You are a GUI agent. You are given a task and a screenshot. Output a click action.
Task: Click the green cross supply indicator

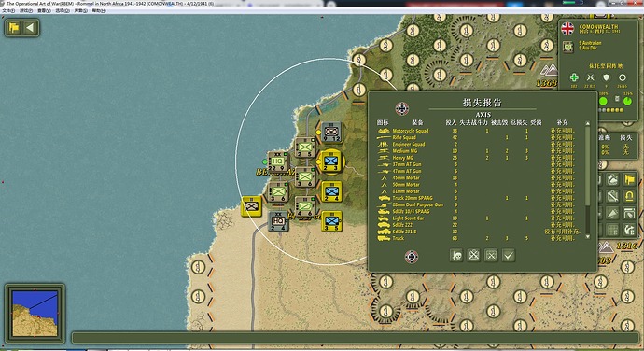pyautogui.click(x=574, y=77)
